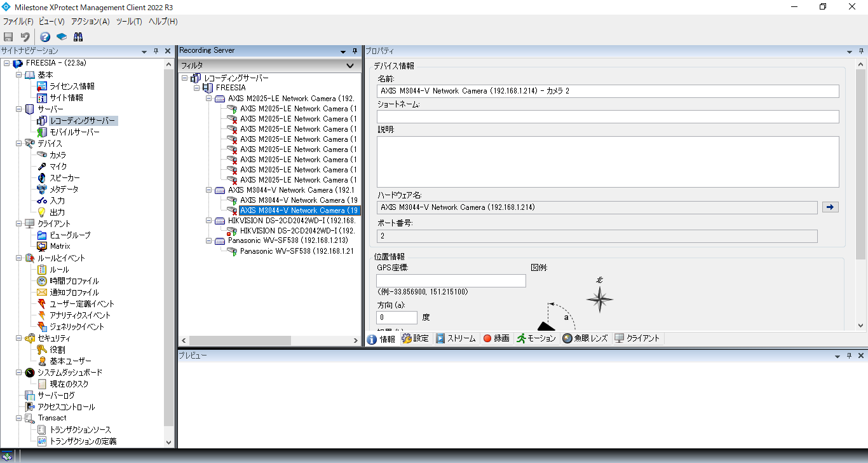Pin the プレビュー panel

850,356
